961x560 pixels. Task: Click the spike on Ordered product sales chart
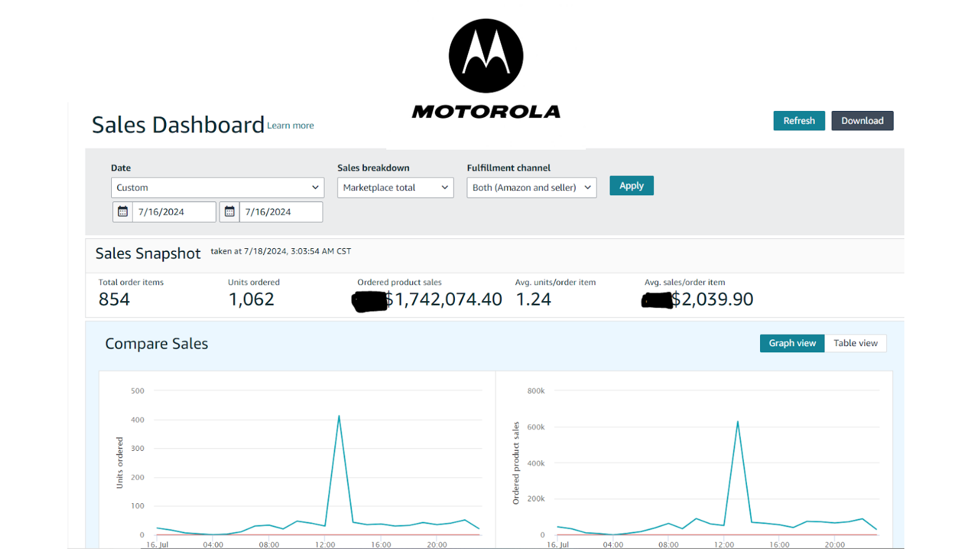pyautogui.click(x=738, y=422)
